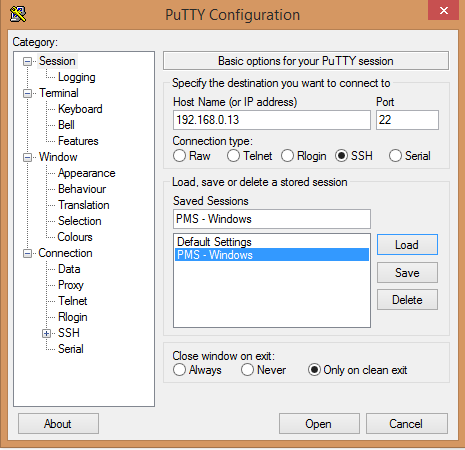Open the Keyboard settings category

tap(80, 109)
